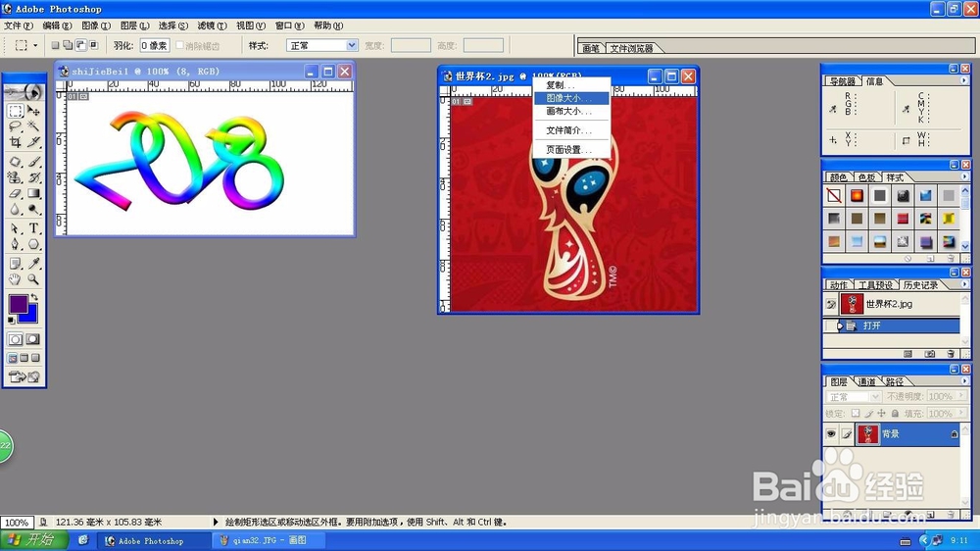Switch to the 色板 swatches tab
980x551 pixels.
866,177
